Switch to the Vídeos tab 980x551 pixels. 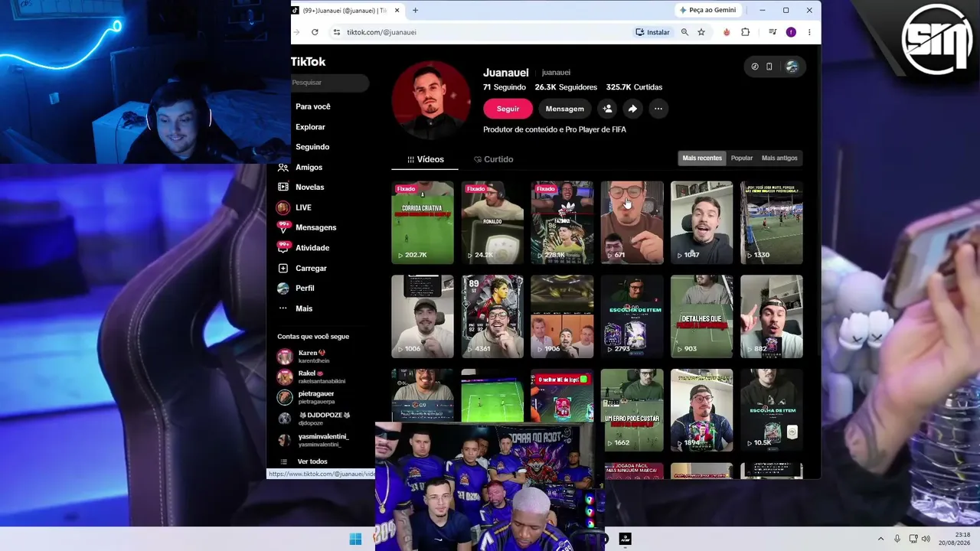click(425, 159)
